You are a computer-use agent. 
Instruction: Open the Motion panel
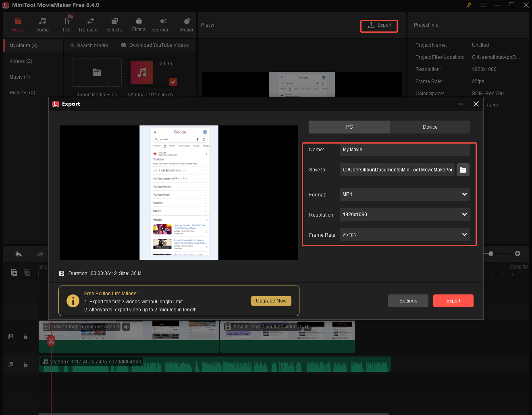pos(187,24)
